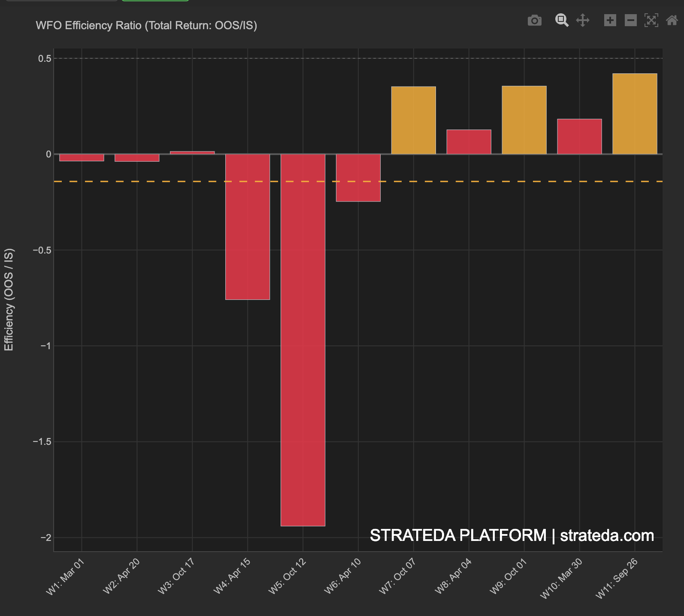This screenshot has height=616, width=684.
Task: Select the red W4: Apr 15 bar
Action: 248,226
